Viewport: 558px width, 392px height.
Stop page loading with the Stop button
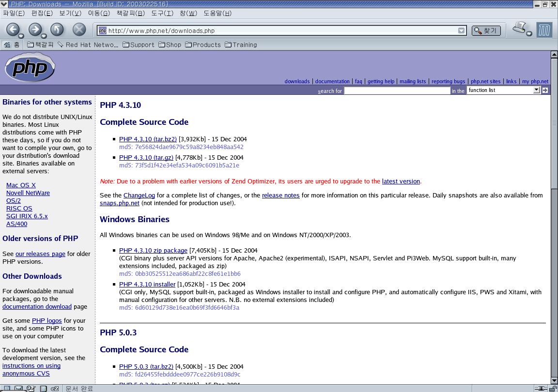point(79,30)
